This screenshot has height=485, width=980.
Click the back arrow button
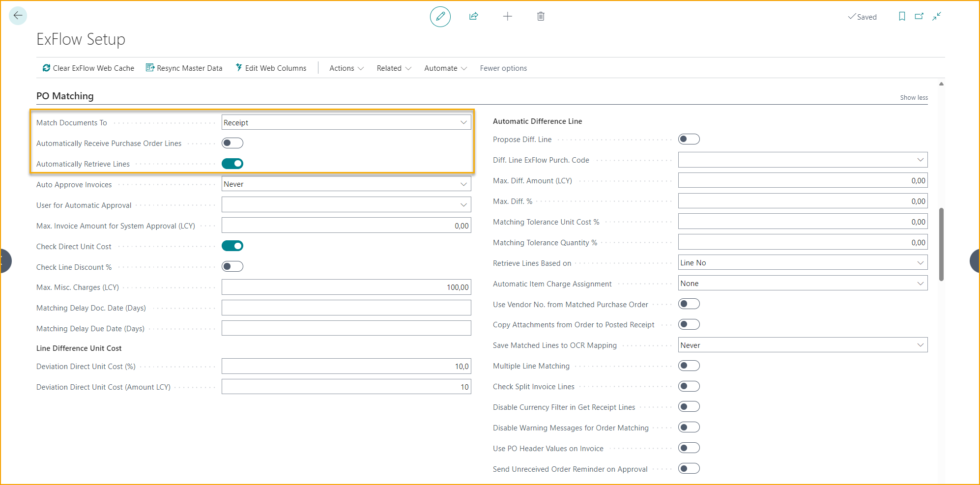point(18,16)
